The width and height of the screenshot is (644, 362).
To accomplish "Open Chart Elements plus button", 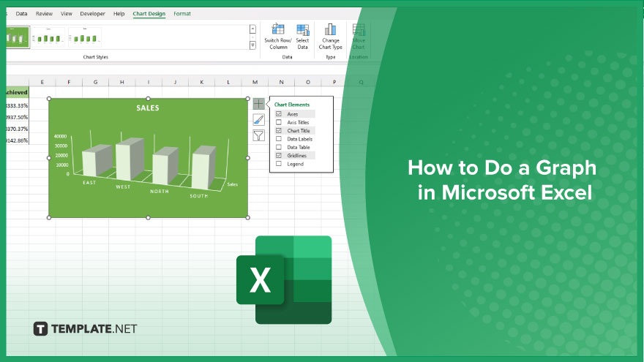I will pos(259,104).
